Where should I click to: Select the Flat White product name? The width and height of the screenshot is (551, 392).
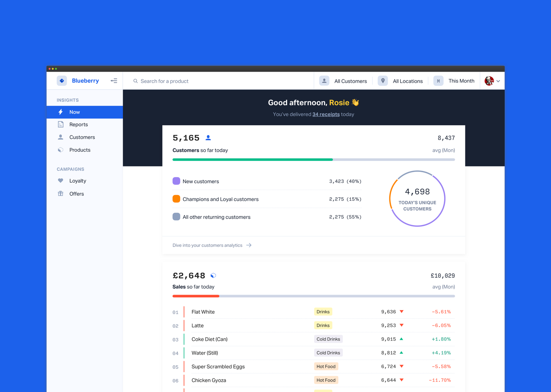203,312
